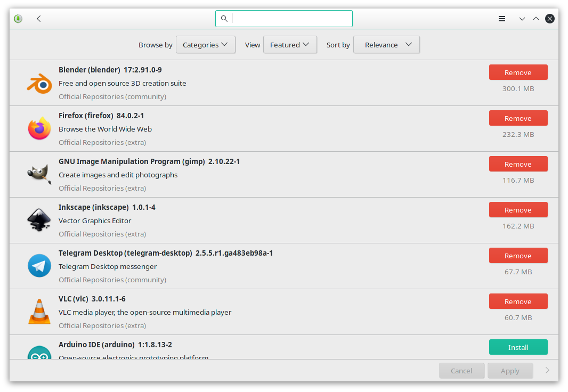This screenshot has width=568, height=392.
Task: Open the Featured view dropdown
Action: [x=290, y=45]
